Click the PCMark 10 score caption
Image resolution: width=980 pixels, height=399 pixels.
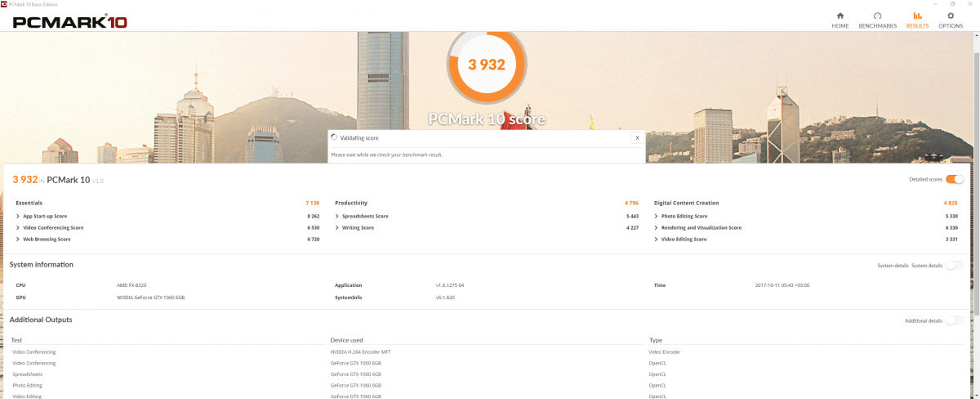click(487, 119)
